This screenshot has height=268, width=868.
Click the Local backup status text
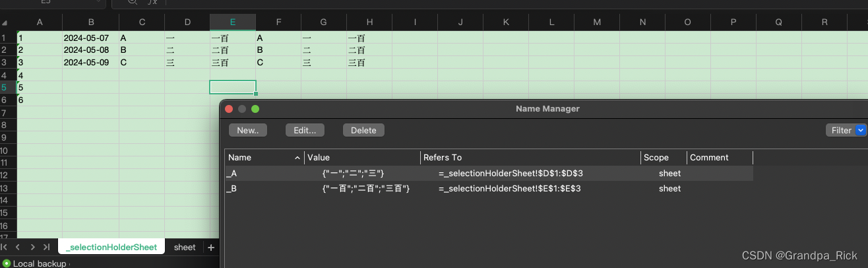[x=40, y=263]
